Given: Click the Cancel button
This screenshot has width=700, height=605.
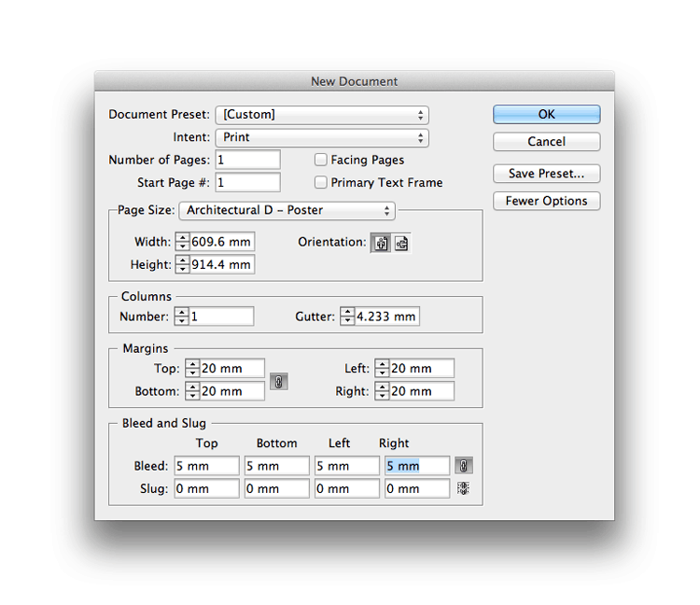Looking at the screenshot, I should (x=546, y=142).
